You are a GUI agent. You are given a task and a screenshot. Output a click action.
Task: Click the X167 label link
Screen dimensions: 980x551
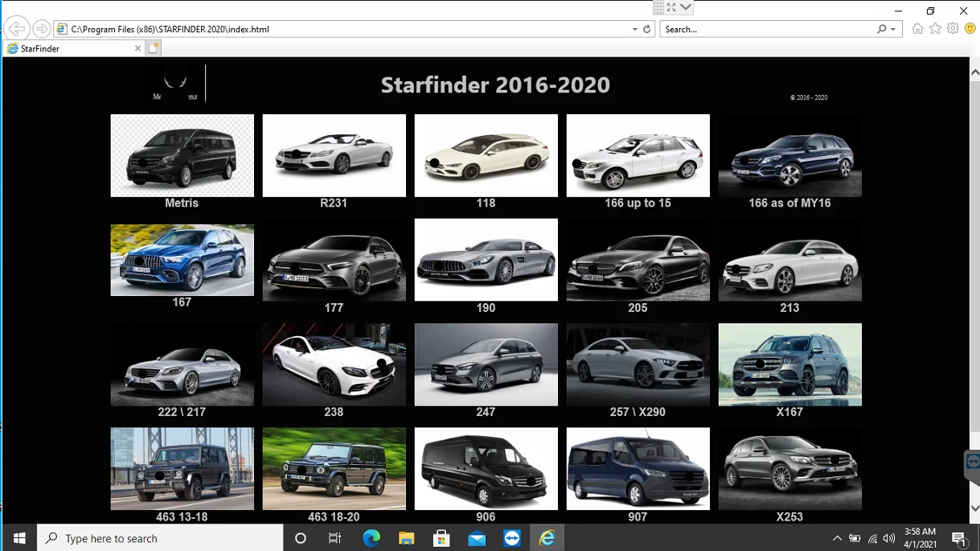[789, 412]
